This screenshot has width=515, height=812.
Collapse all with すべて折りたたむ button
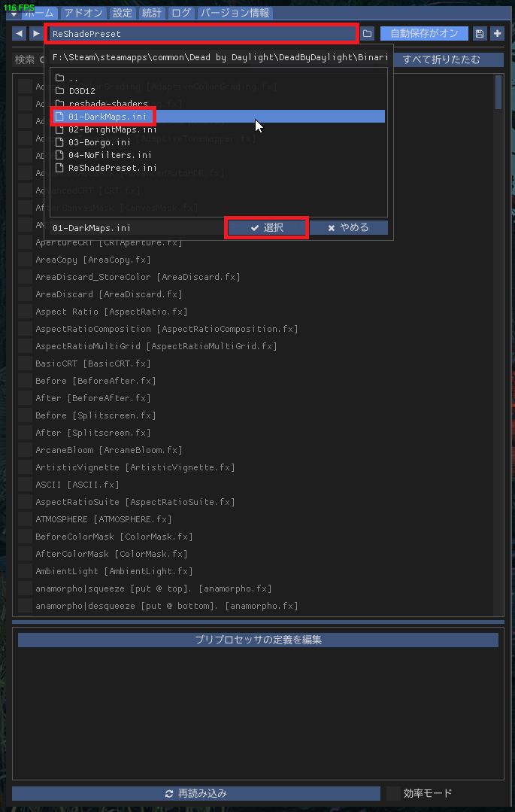point(441,59)
